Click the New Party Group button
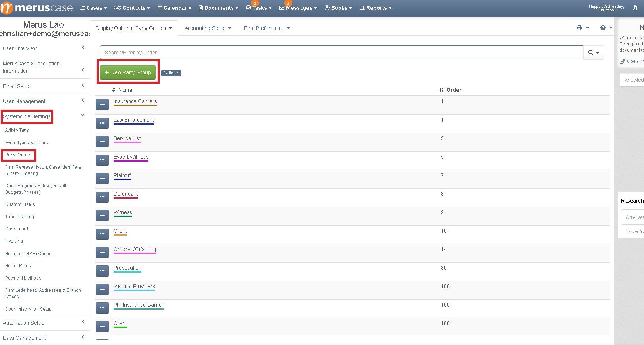 128,72
